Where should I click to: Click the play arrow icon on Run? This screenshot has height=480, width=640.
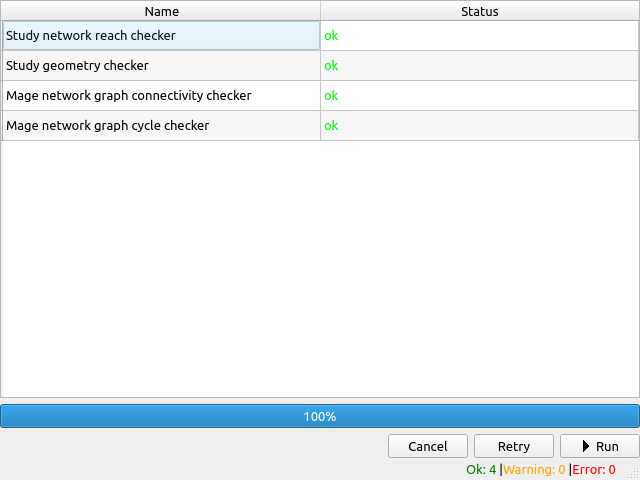586,447
